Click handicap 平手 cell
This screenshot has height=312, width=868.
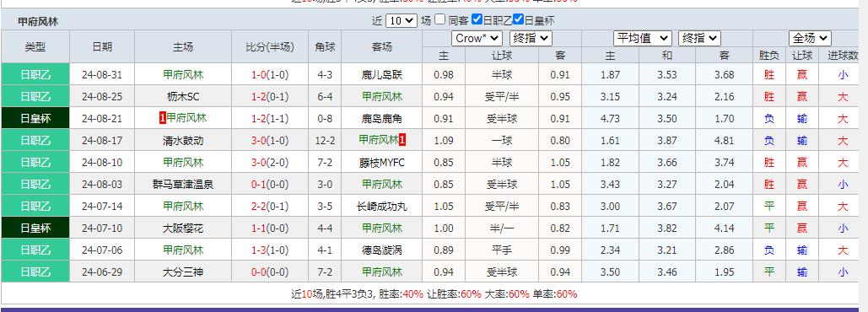(502, 250)
